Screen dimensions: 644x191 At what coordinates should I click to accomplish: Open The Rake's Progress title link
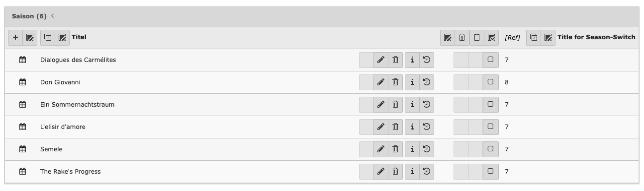coord(70,172)
